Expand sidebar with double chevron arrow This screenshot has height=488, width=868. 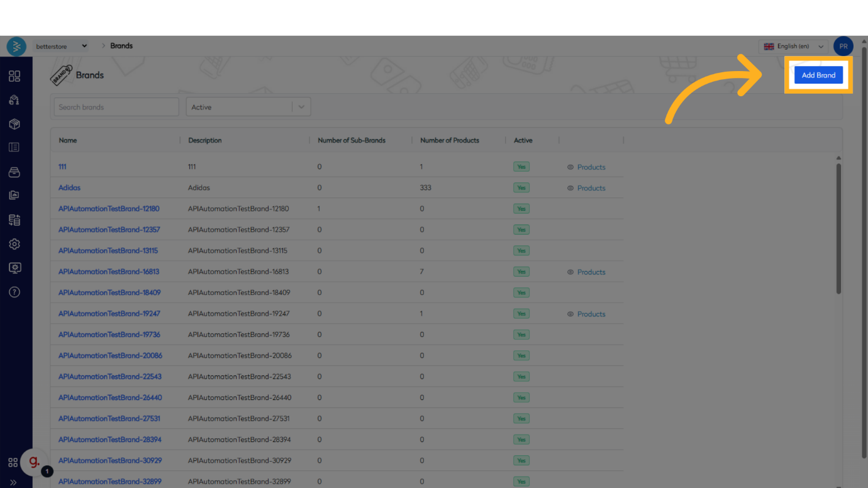coord(13,482)
